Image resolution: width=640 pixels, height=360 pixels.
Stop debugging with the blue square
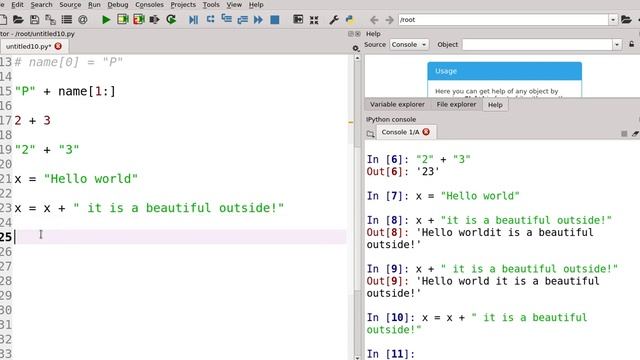(x=275, y=19)
